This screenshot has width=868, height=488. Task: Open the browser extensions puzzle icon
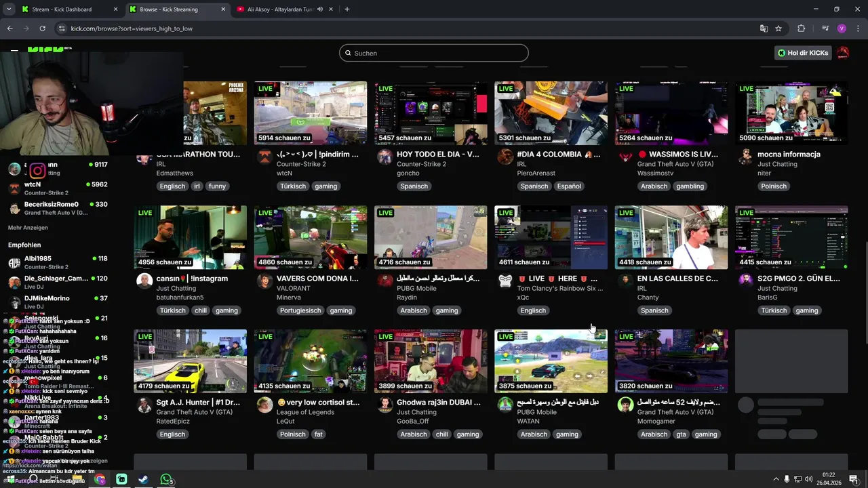801,28
